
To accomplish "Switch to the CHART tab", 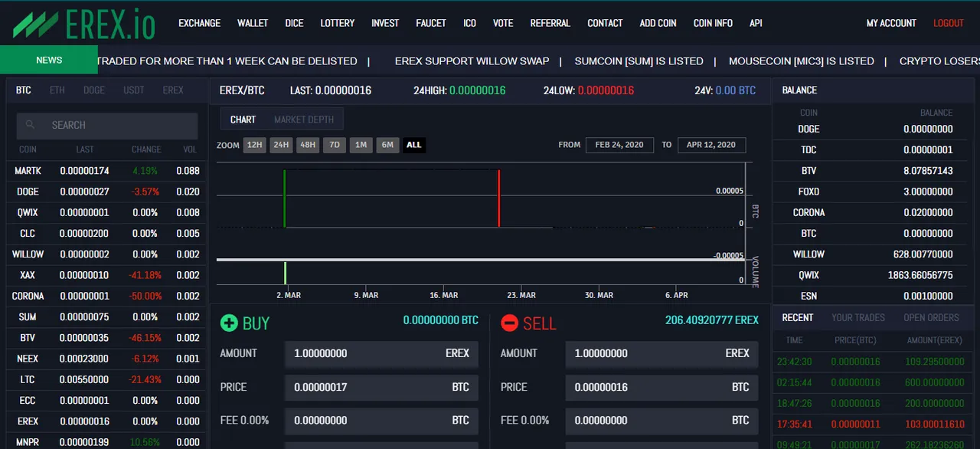I will point(243,120).
